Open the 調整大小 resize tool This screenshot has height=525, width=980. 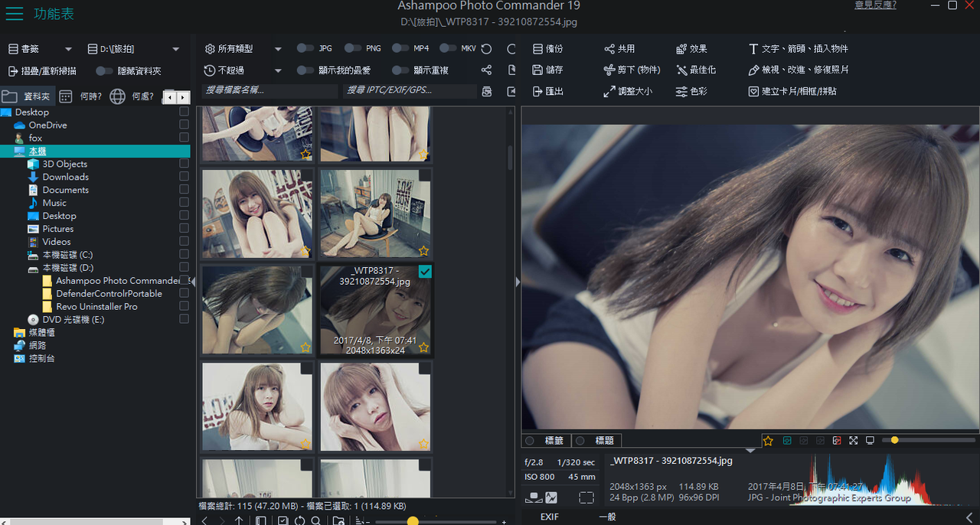pos(628,91)
